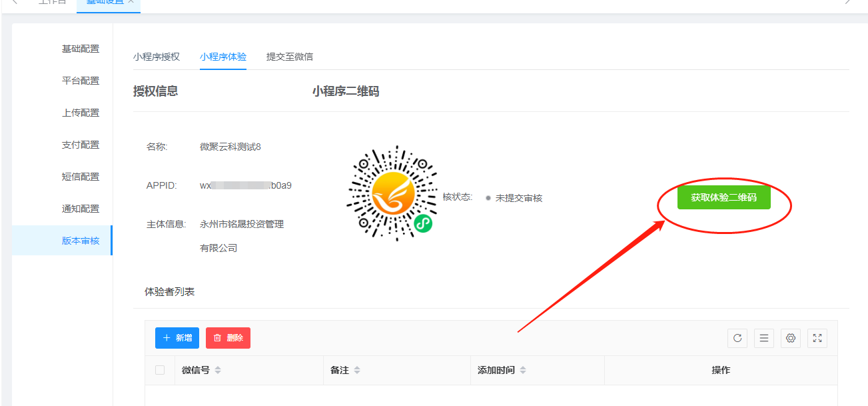Click the mini program QR code image
The image size is (868, 406).
click(x=393, y=193)
